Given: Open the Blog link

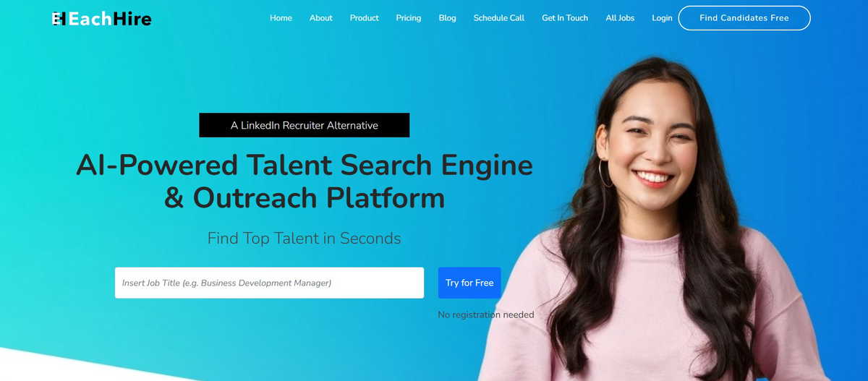Looking at the screenshot, I should pyautogui.click(x=447, y=18).
